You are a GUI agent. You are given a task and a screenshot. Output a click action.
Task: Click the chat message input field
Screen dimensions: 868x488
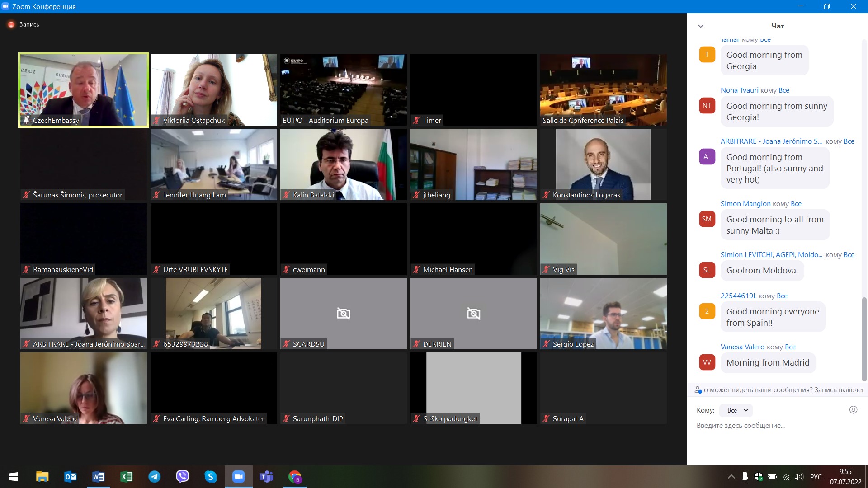click(x=769, y=426)
